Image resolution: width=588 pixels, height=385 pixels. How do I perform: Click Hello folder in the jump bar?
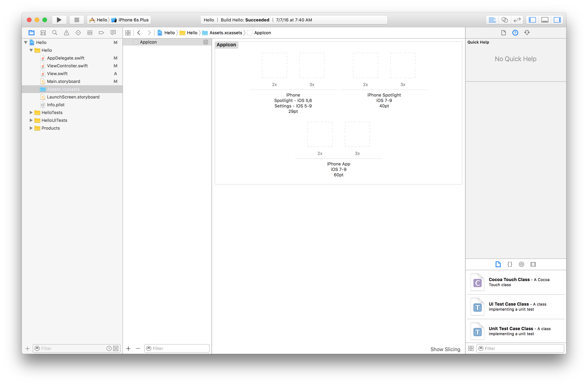click(x=188, y=33)
